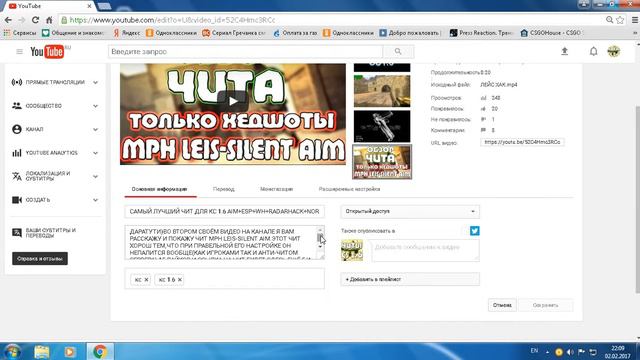Switch to the Monetization tab

click(x=277, y=189)
